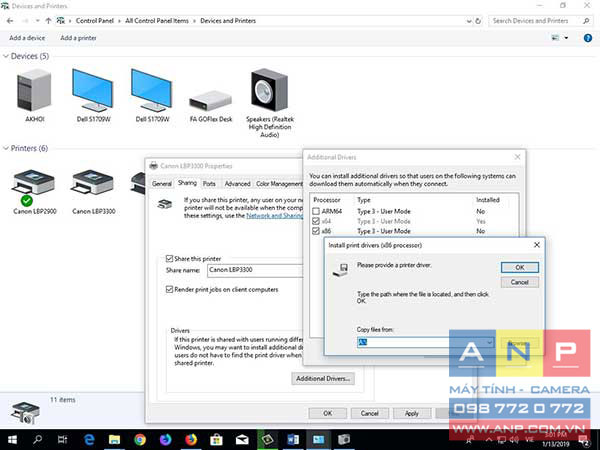Open Mail app from taskbar
The width and height of the screenshot is (600, 450).
point(242,440)
